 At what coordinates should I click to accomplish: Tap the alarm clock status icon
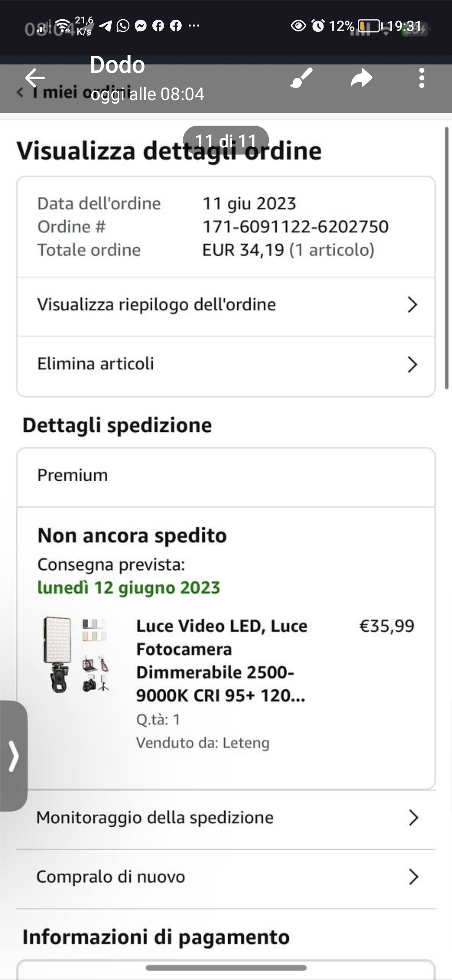coord(318,26)
